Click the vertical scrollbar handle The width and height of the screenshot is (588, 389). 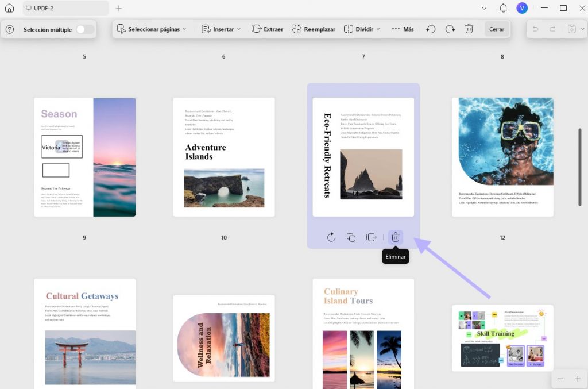(x=580, y=167)
